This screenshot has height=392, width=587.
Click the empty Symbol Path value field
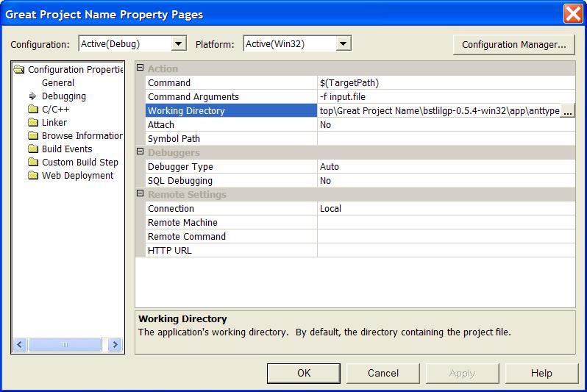click(x=446, y=138)
